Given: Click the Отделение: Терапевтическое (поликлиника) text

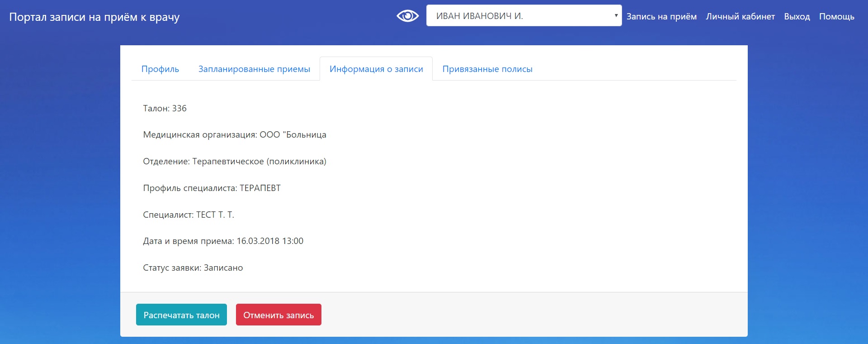Looking at the screenshot, I should [234, 162].
